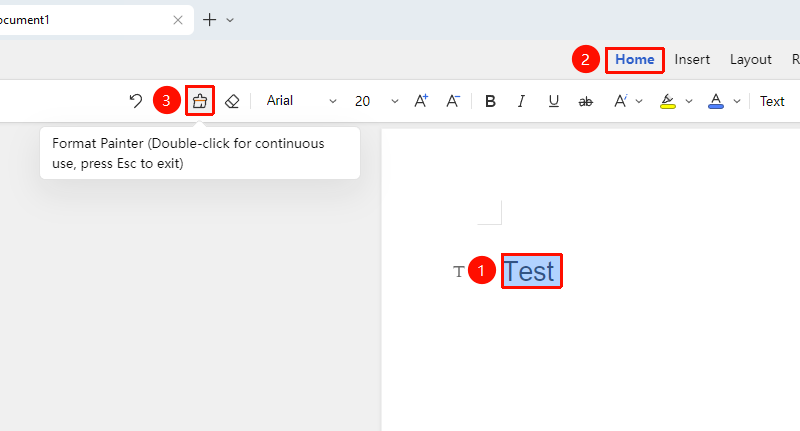This screenshot has height=431, width=800.
Task: Open the Layout tab
Action: coord(751,60)
